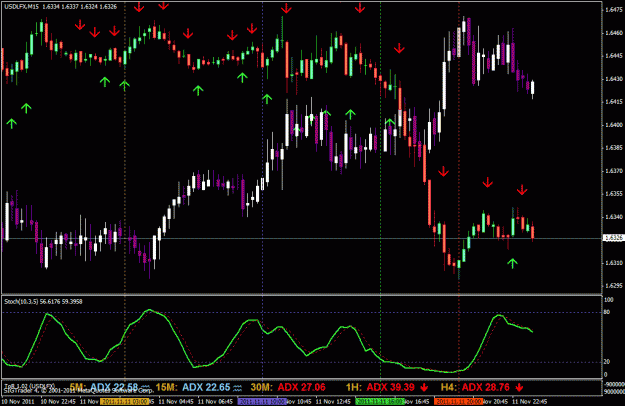625x406 pixels.
Task: Click the 11 Nov 06:45 time label
Action: [216, 401]
